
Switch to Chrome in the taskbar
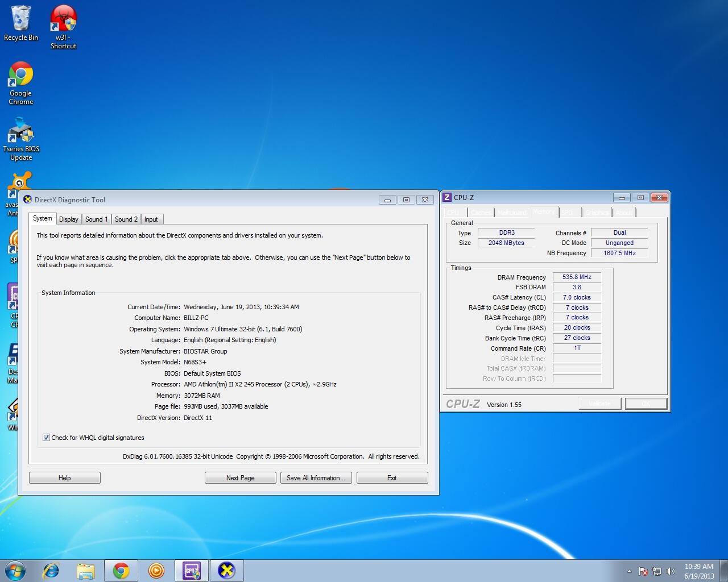pyautogui.click(x=121, y=571)
